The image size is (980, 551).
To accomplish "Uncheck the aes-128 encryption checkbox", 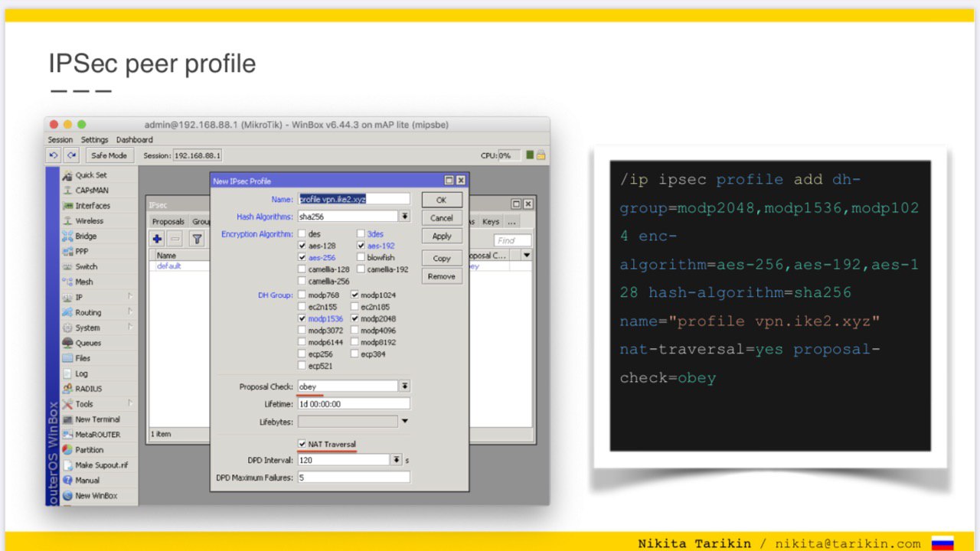I will click(302, 246).
